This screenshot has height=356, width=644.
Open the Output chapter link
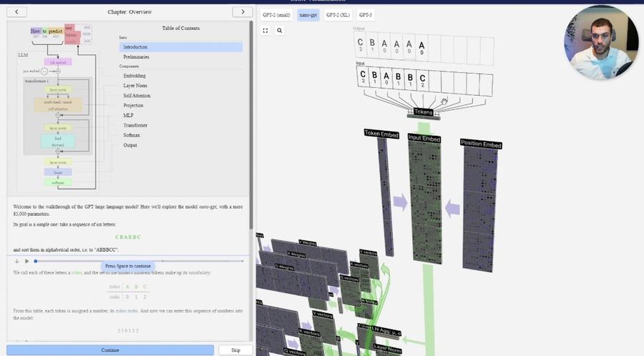coord(130,145)
